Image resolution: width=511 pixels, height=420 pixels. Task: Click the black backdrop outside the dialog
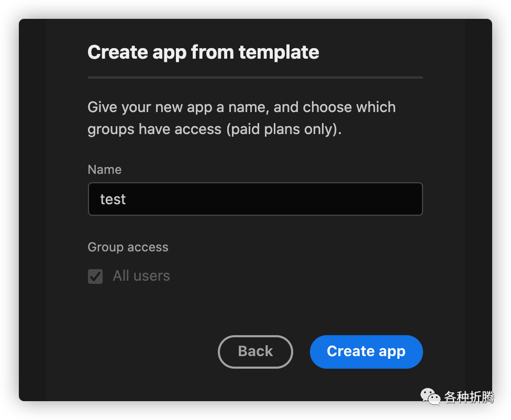point(8,209)
